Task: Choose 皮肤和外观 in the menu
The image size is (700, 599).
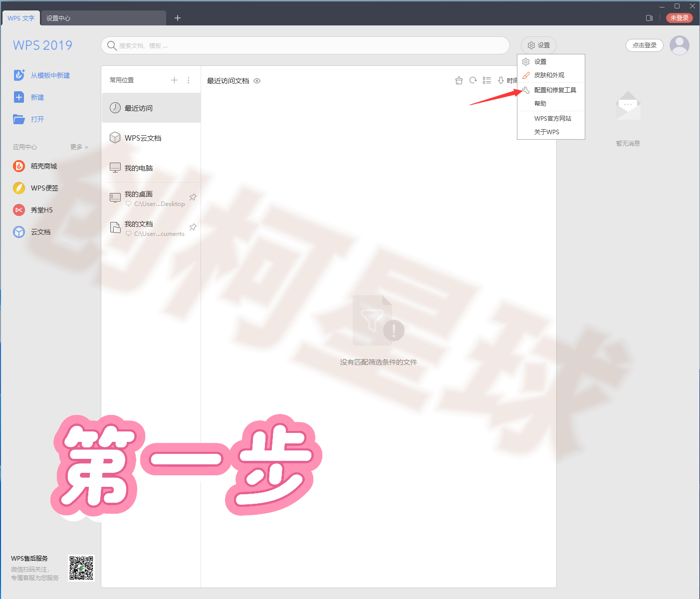Action: pos(551,75)
